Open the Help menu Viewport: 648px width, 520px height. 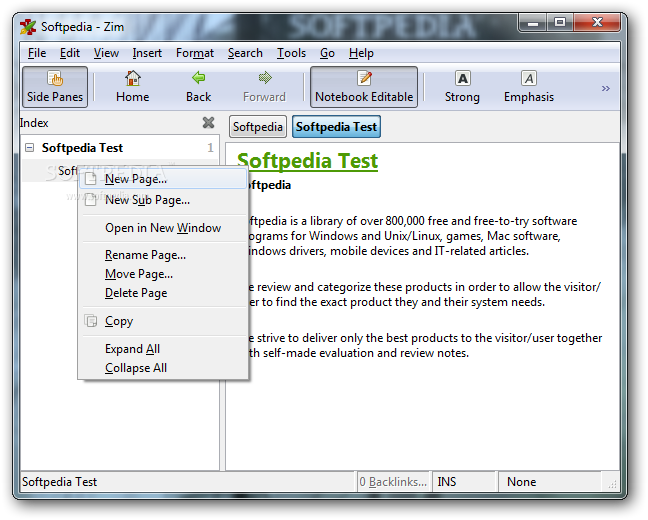pyautogui.click(x=361, y=53)
